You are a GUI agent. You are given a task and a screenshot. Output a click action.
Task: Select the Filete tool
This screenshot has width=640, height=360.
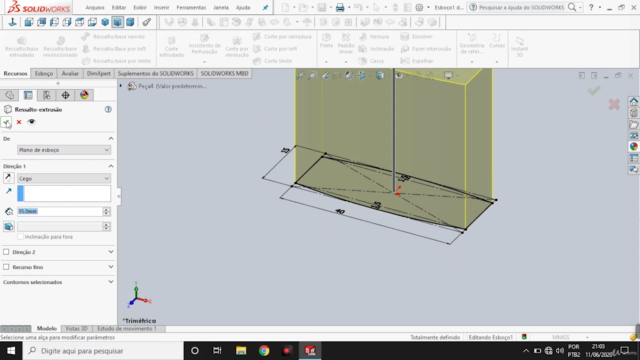pyautogui.click(x=327, y=42)
